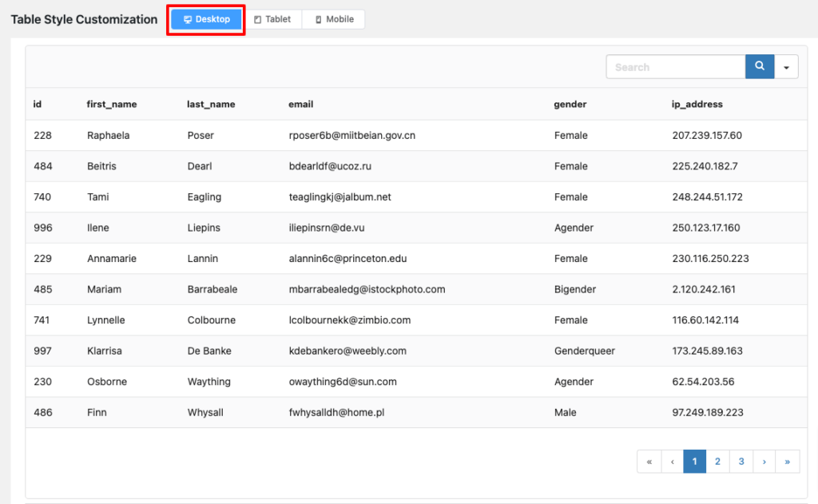
Task: Switch to the Desktop view tab
Action: coord(206,19)
